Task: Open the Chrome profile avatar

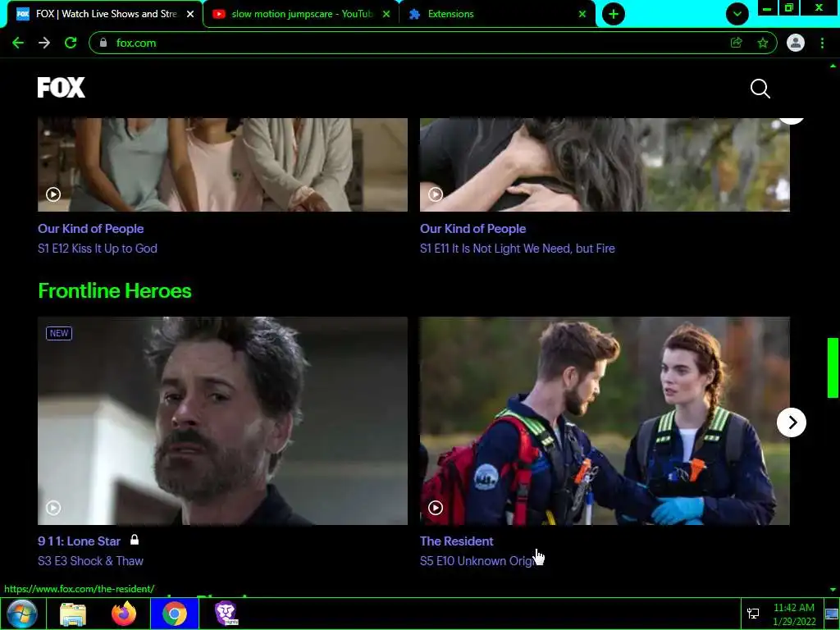Action: [796, 43]
